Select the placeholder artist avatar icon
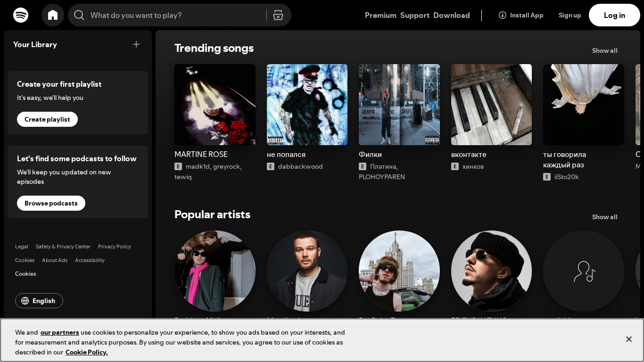 [584, 271]
